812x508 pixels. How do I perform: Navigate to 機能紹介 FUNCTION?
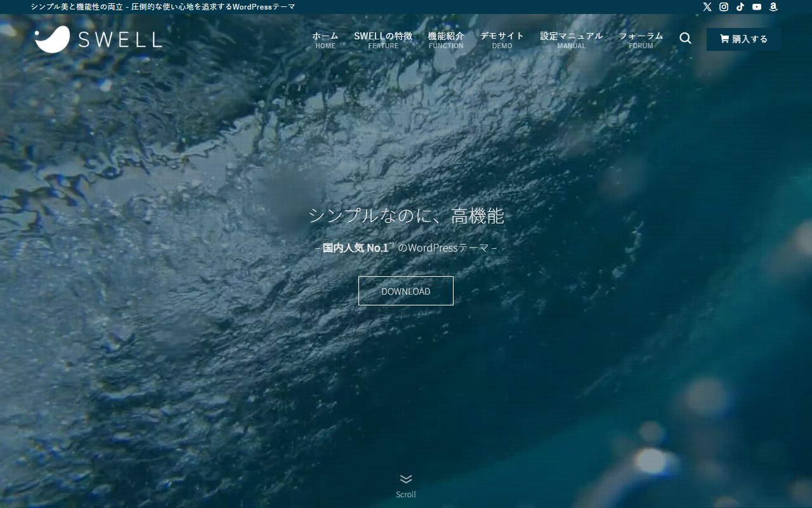tap(446, 39)
